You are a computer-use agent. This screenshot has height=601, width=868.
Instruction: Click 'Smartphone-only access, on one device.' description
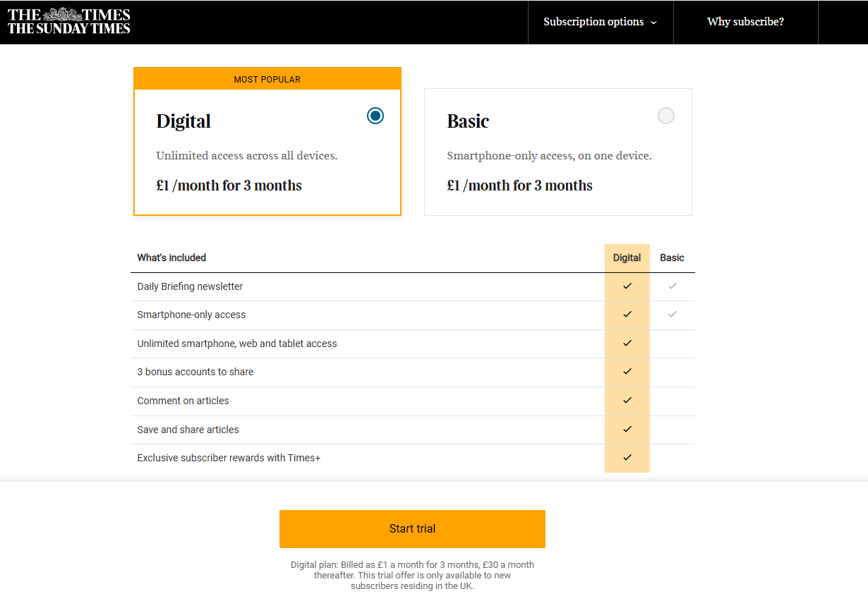click(x=549, y=156)
